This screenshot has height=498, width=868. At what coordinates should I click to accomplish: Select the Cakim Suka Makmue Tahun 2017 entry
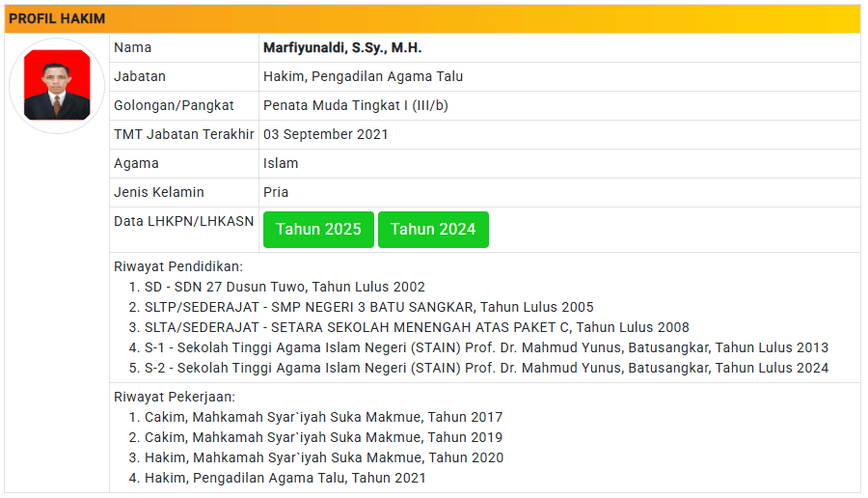coord(323,417)
